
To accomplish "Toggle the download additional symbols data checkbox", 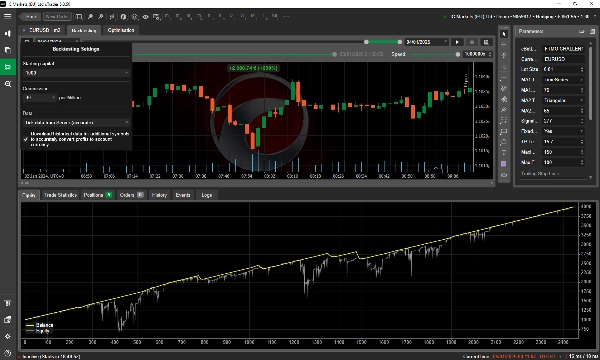I will coord(26,139).
